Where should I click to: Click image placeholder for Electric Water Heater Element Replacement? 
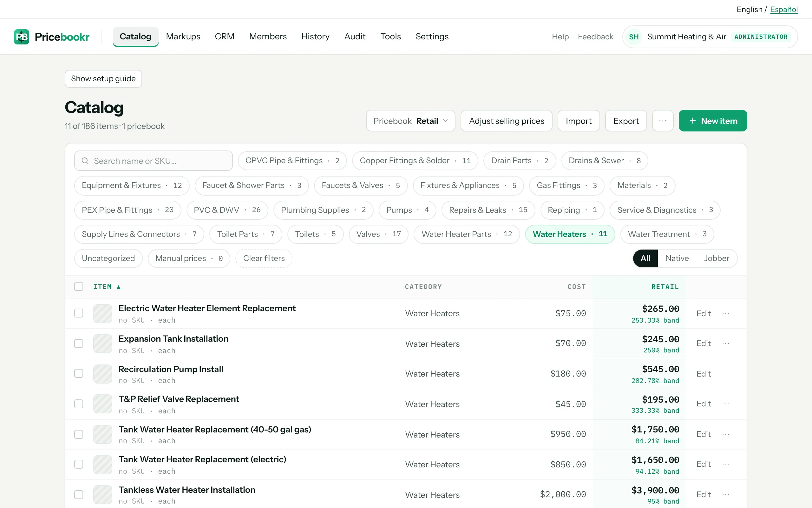(x=103, y=313)
